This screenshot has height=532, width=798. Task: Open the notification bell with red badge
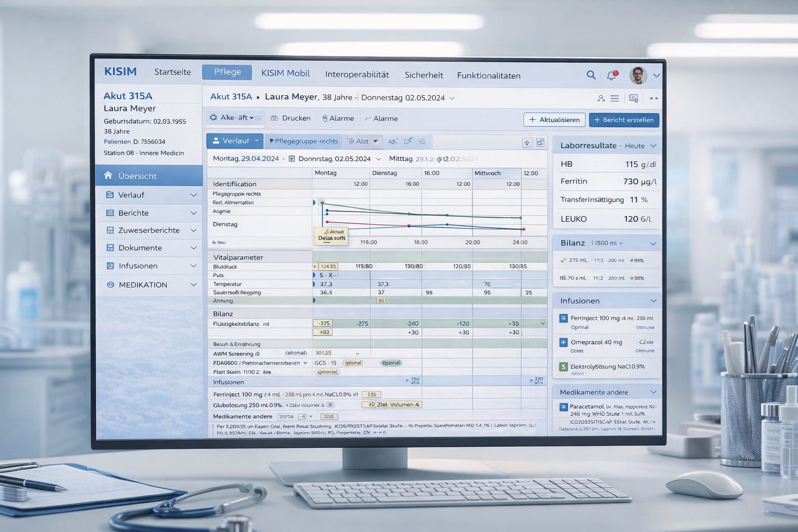612,75
